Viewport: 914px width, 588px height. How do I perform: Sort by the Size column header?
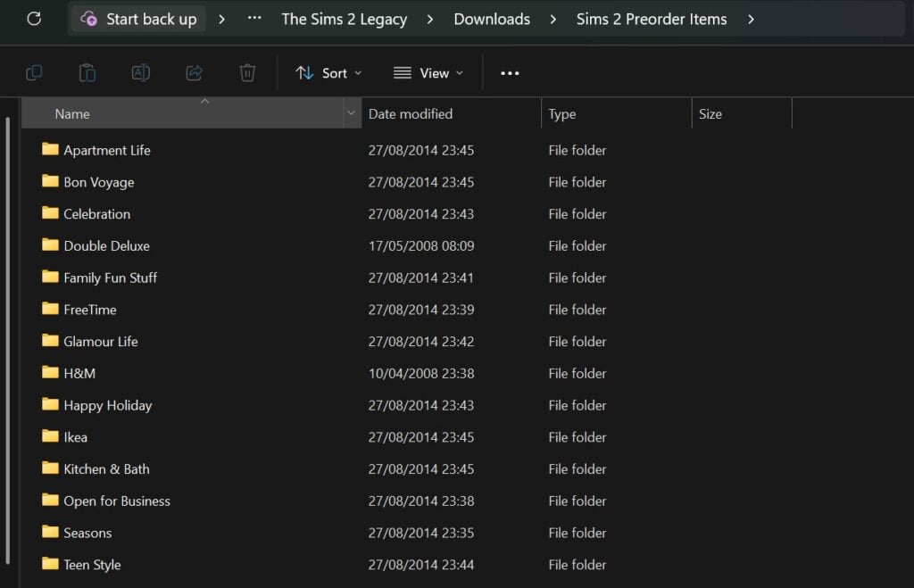[742, 113]
